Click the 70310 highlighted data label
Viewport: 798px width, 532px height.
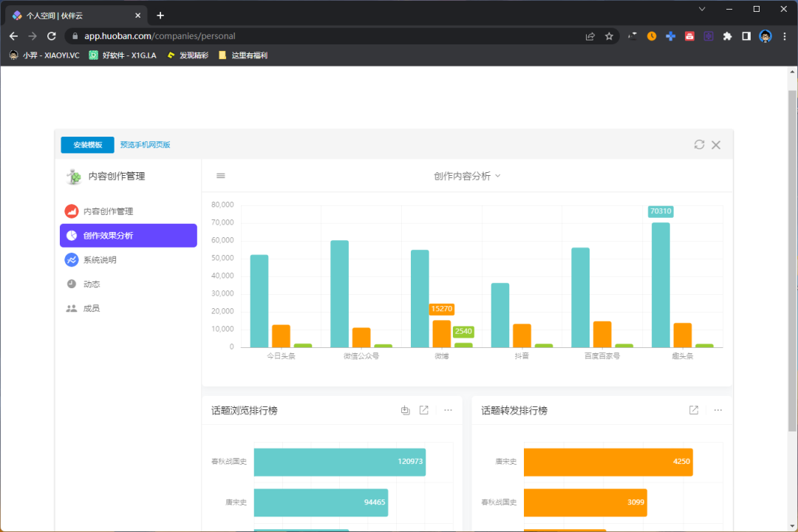(661, 211)
